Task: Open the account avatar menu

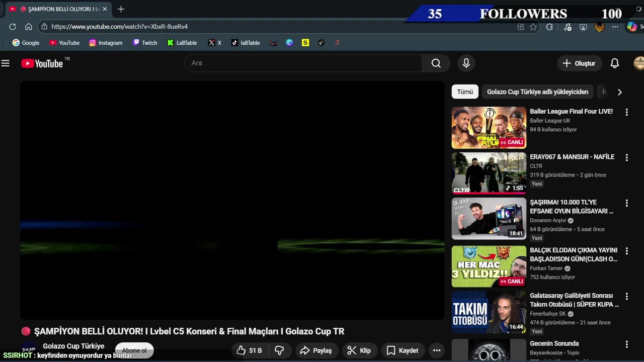Action: click(x=639, y=63)
